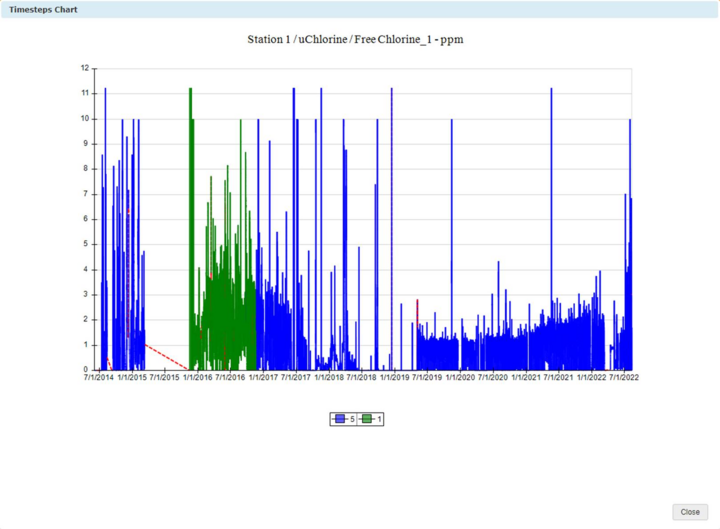This screenshot has height=529, width=720.
Task: Click the x-axis label 7/1/2017
Action: [296, 377]
